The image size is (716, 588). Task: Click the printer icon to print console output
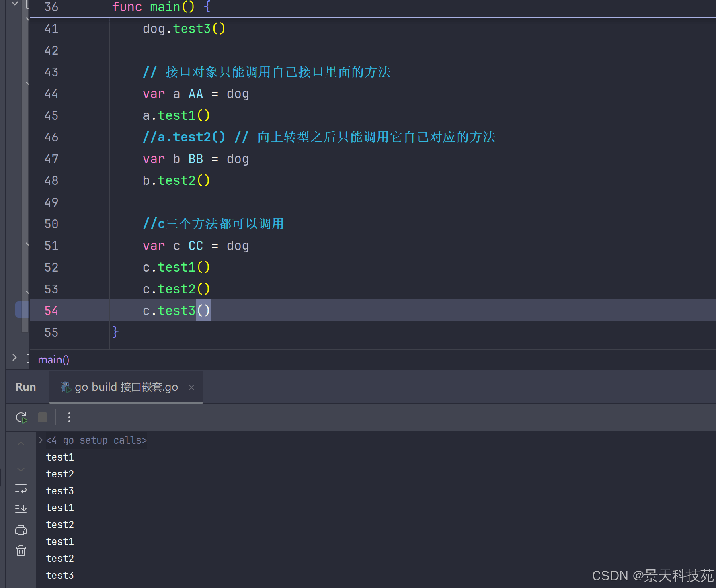point(21,530)
